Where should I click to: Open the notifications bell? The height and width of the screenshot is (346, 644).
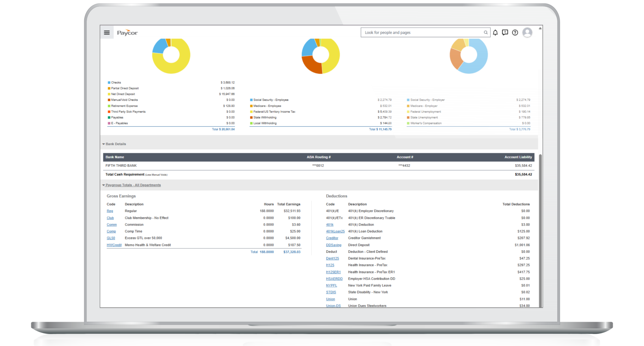point(495,32)
